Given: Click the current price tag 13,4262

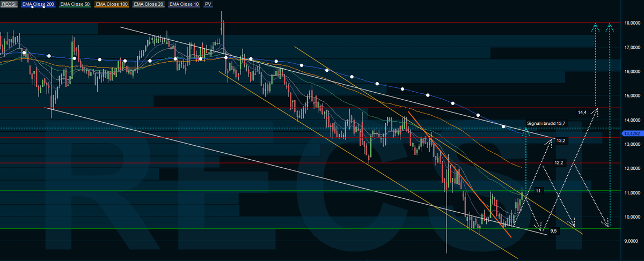Looking at the screenshot, I should pyautogui.click(x=632, y=134).
